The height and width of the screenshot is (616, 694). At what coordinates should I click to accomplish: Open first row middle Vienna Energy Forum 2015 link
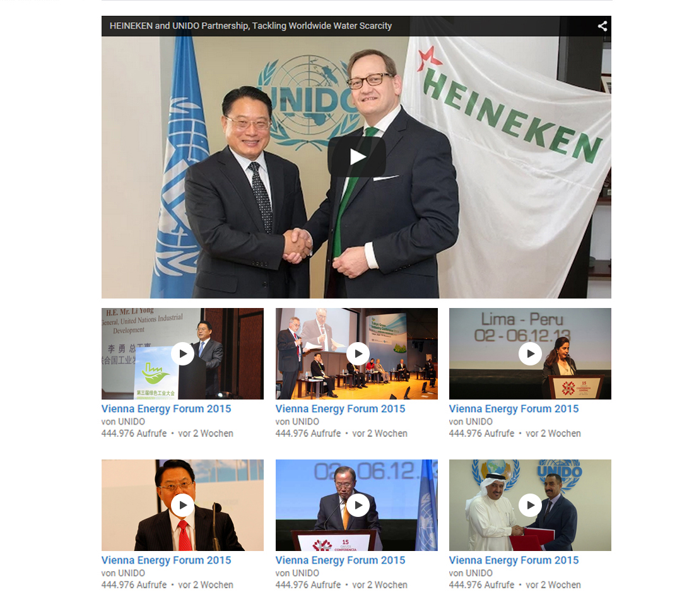(340, 409)
